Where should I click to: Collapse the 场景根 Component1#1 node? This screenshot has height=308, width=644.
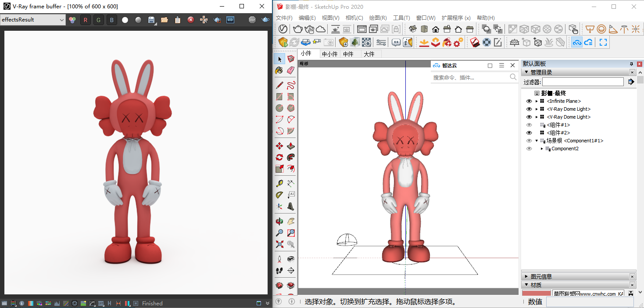tap(537, 141)
